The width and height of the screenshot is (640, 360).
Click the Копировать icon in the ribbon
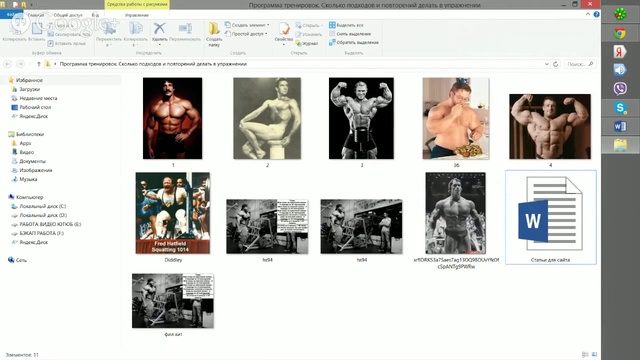[15, 30]
